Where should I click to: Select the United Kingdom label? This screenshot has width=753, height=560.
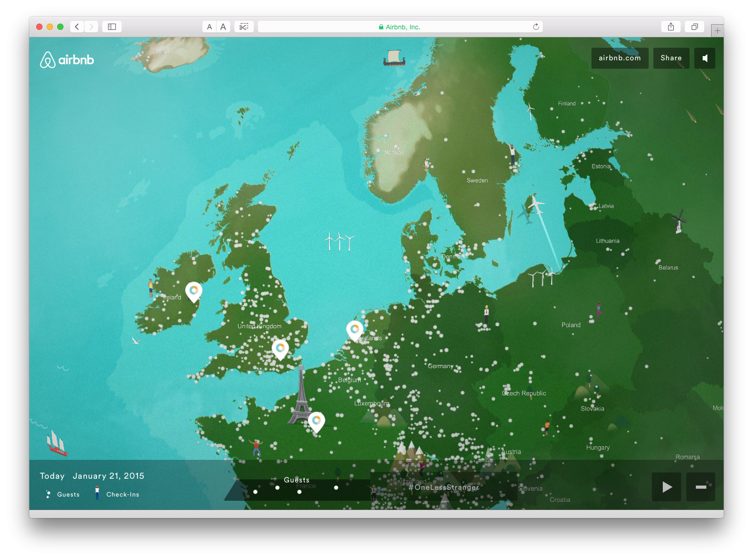260,326
